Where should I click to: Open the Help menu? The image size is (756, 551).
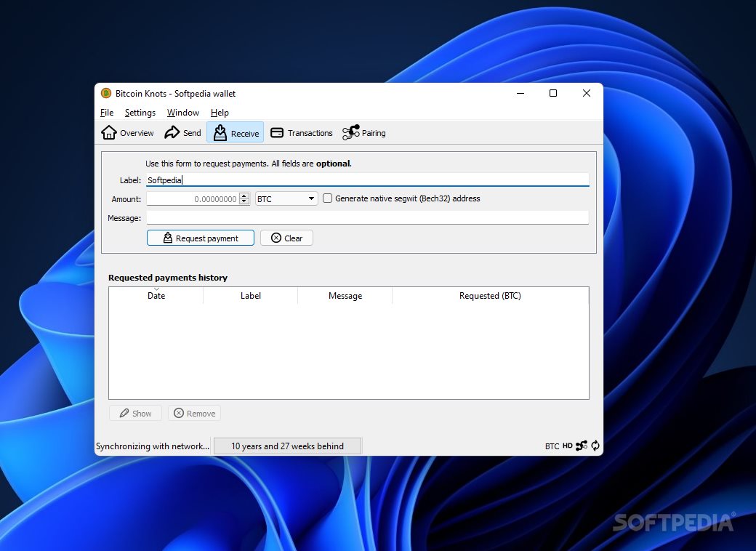(220, 113)
